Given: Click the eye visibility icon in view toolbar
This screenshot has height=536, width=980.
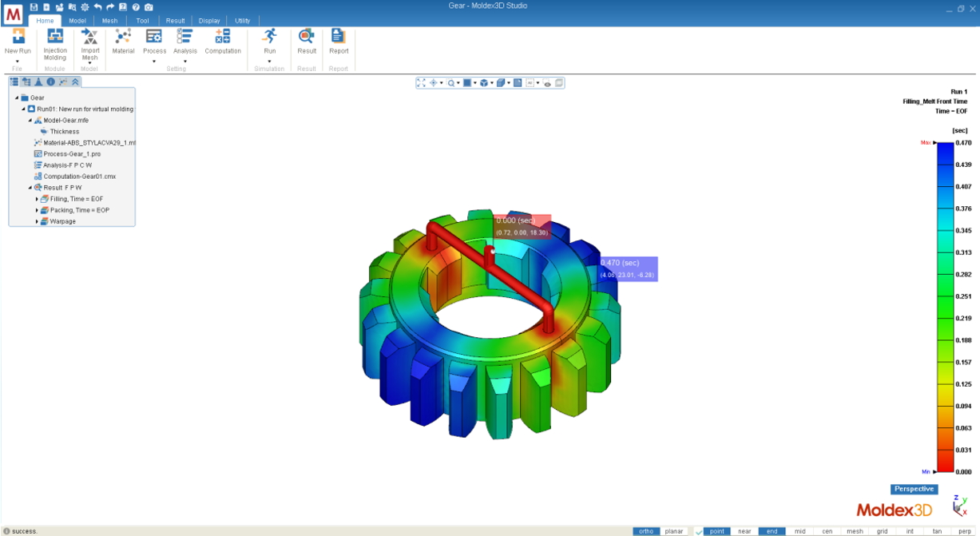Looking at the screenshot, I should [548, 82].
